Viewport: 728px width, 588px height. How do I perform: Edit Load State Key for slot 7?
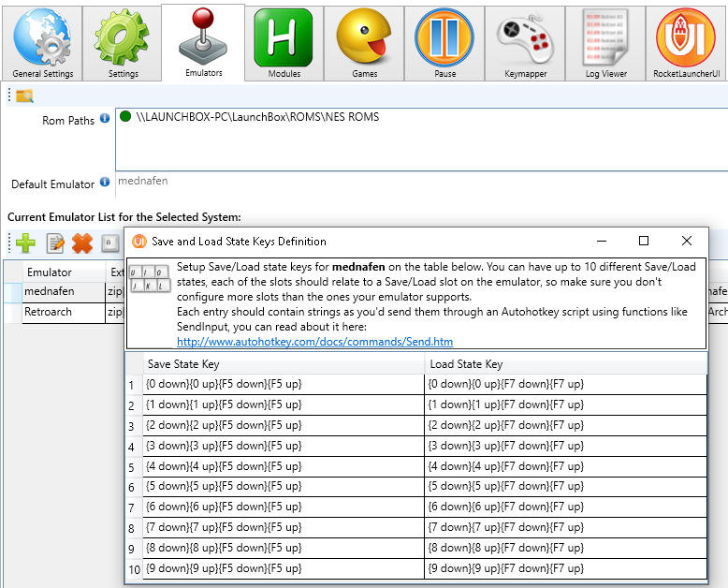(x=566, y=507)
